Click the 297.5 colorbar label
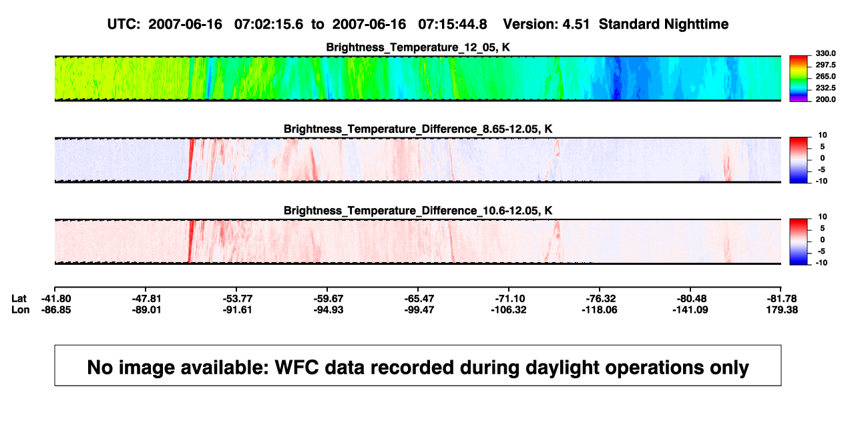Viewport: 868px width, 445px height. tap(826, 65)
